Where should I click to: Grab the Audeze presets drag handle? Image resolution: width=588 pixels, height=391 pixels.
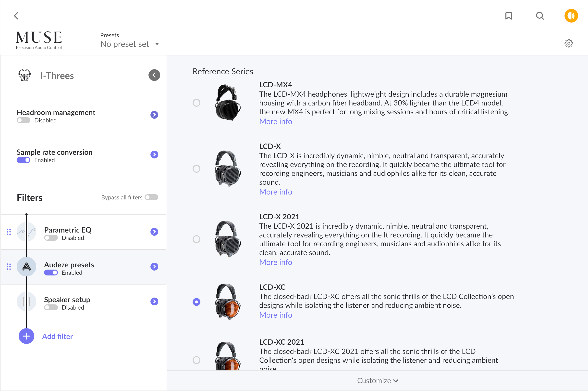click(x=9, y=267)
